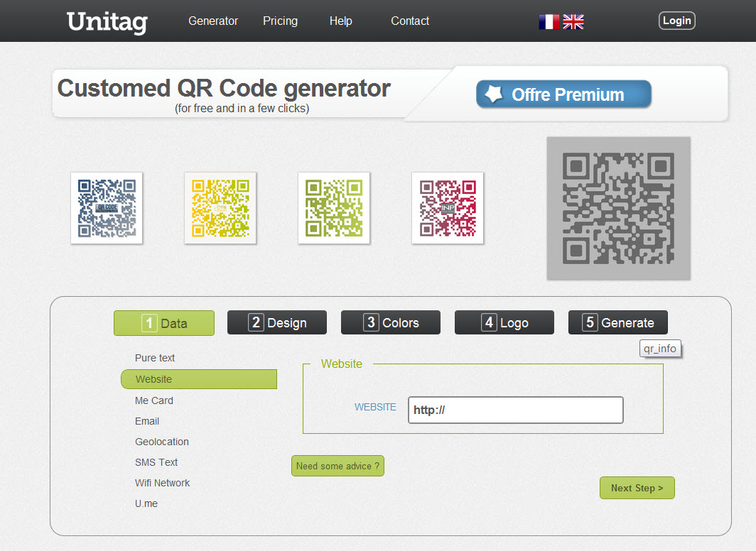The width and height of the screenshot is (756, 551).
Task: Choose the Pure text data type
Action: (x=155, y=358)
